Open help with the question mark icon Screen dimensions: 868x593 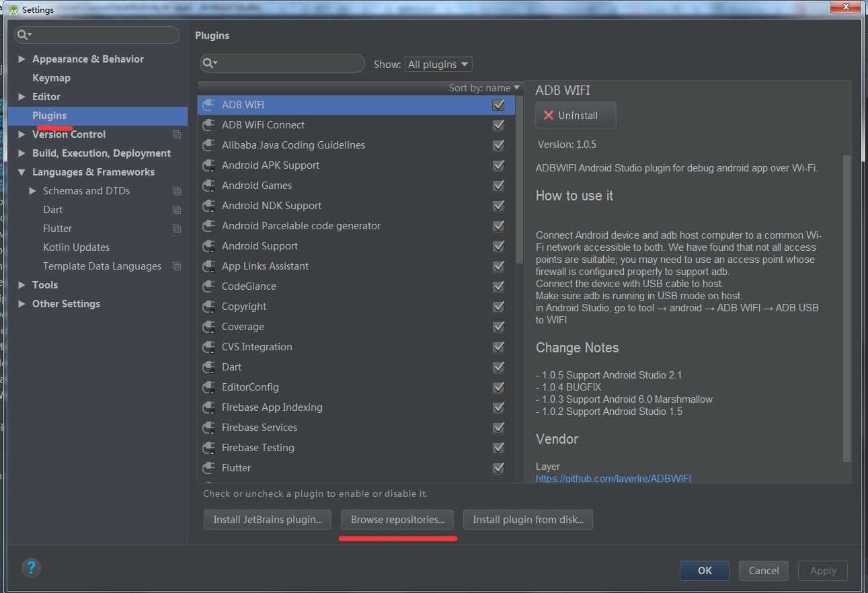[31, 567]
